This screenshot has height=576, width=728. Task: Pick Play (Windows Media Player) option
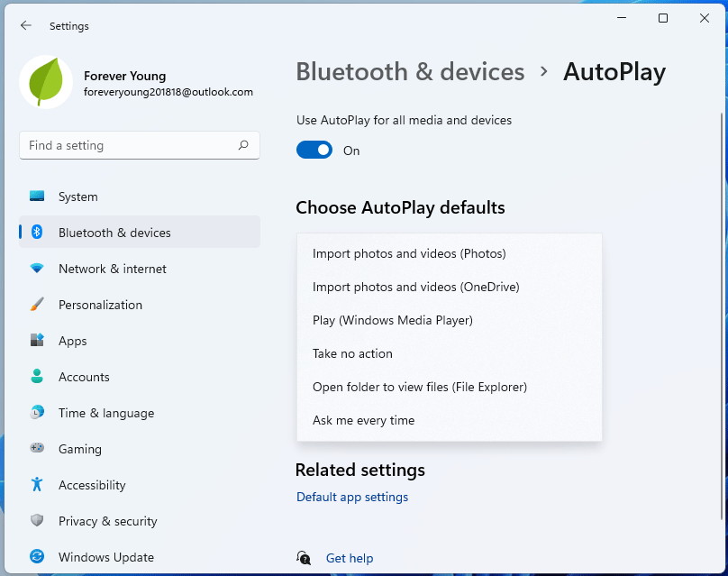pyautogui.click(x=392, y=321)
